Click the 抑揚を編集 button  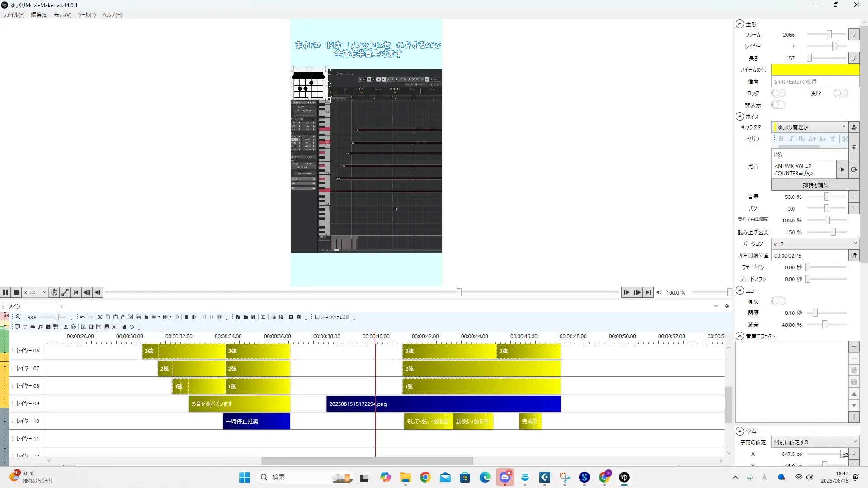pos(815,185)
